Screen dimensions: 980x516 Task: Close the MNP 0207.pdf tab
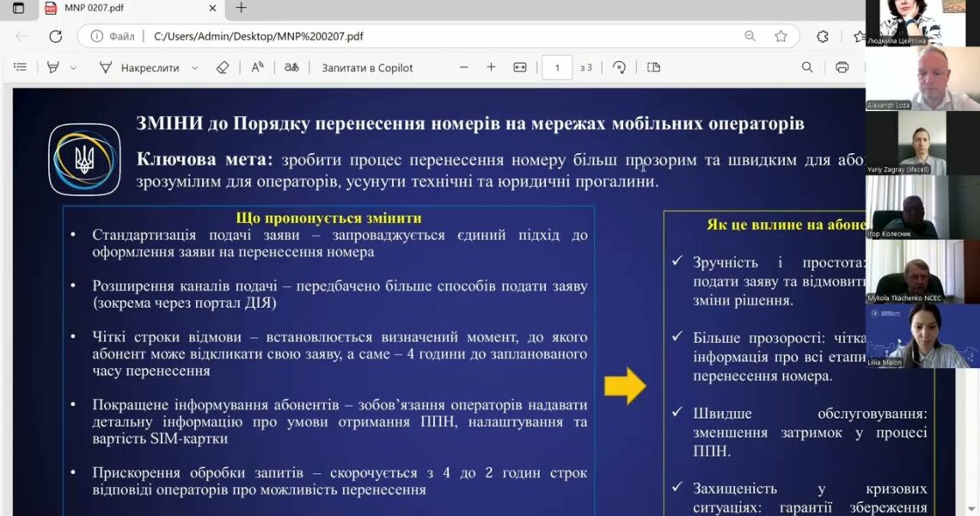(x=212, y=8)
